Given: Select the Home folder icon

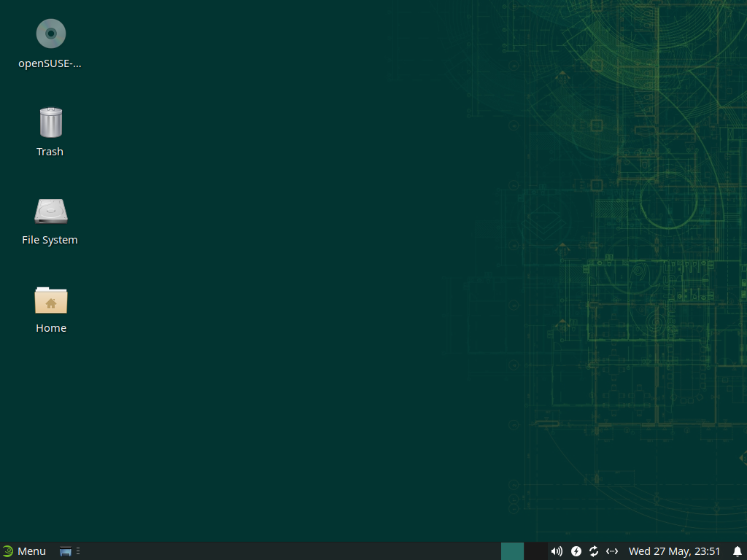Looking at the screenshot, I should coord(51,300).
